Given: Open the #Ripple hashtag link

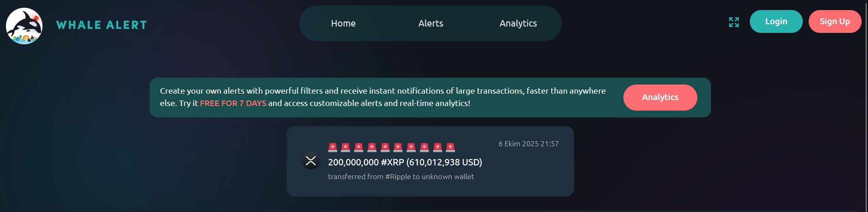Looking at the screenshot, I should pos(397,177).
